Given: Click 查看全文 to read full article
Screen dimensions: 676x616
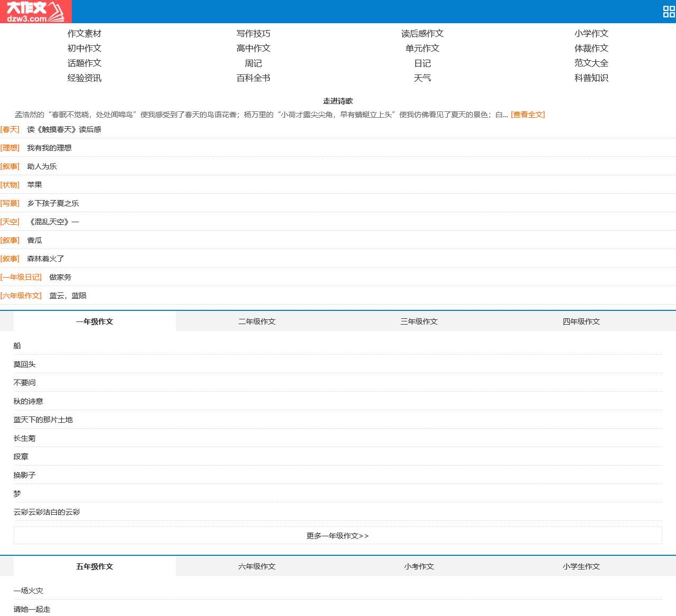Looking at the screenshot, I should point(528,115).
